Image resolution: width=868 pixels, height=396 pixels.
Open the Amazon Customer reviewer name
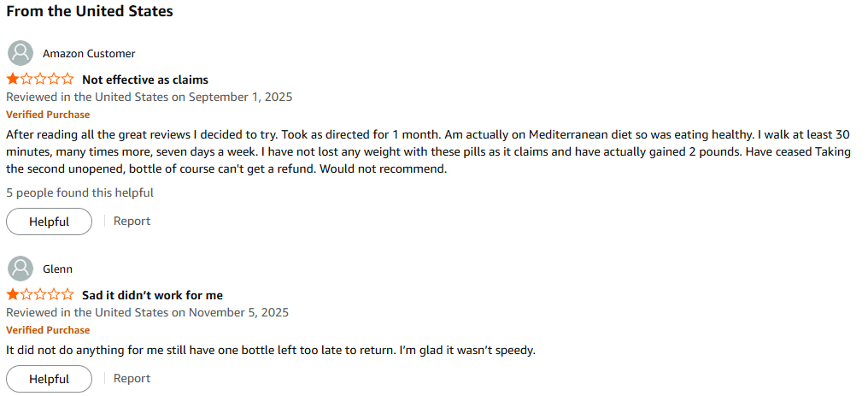tap(89, 53)
